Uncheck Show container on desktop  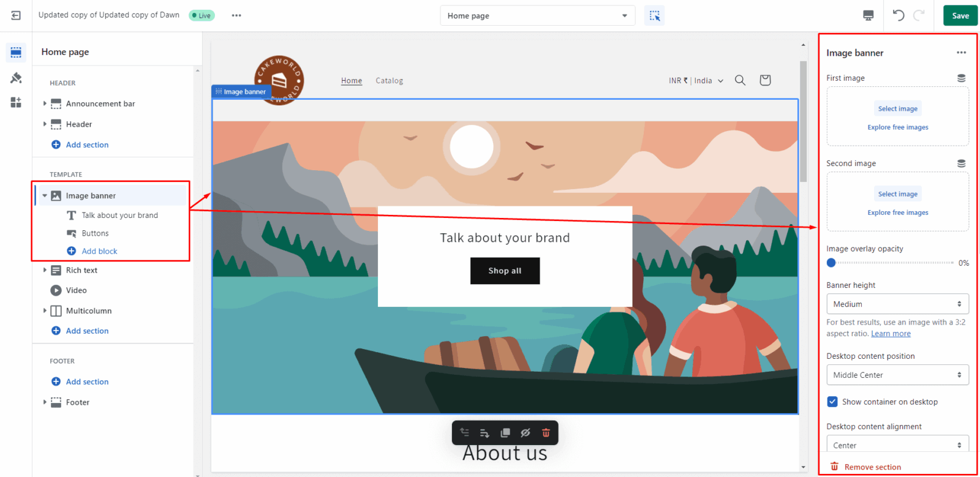(x=832, y=402)
